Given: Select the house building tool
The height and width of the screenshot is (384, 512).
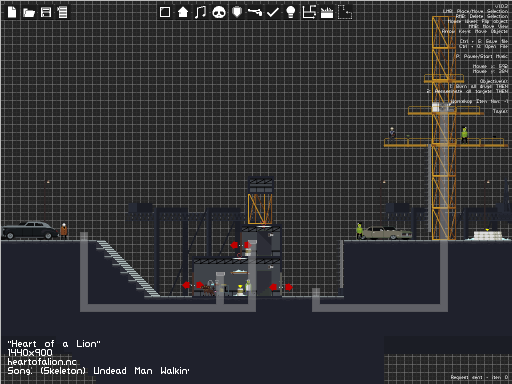Looking at the screenshot, I should coord(183,12).
